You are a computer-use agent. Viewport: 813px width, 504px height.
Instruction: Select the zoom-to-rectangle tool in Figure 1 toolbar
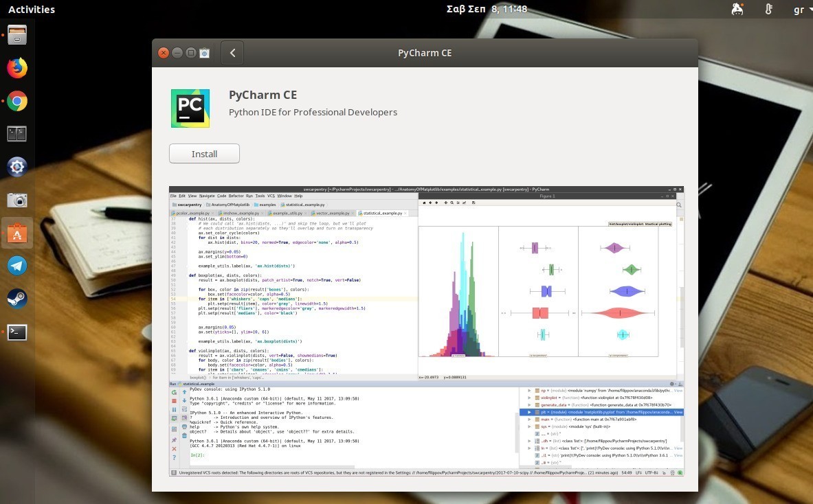452,203
